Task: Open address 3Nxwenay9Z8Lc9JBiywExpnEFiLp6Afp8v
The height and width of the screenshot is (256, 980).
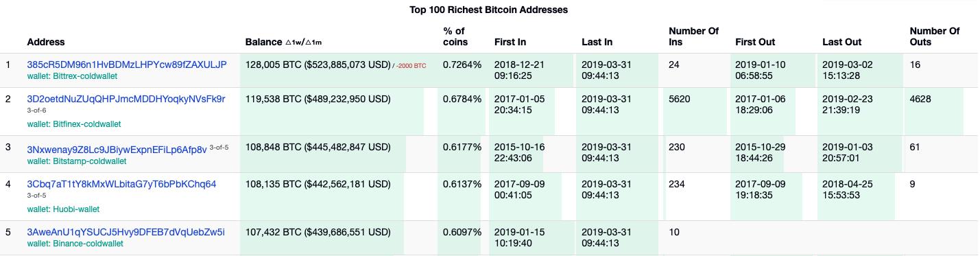Action: (x=117, y=150)
